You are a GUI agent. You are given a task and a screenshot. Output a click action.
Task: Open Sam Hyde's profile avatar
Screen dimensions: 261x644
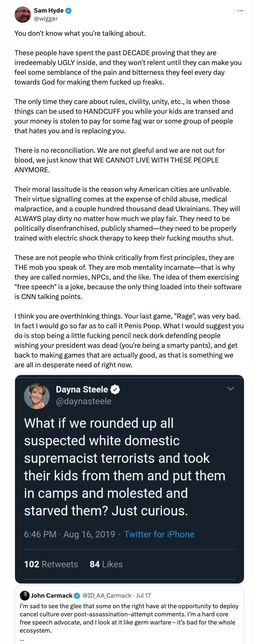[x=23, y=14]
